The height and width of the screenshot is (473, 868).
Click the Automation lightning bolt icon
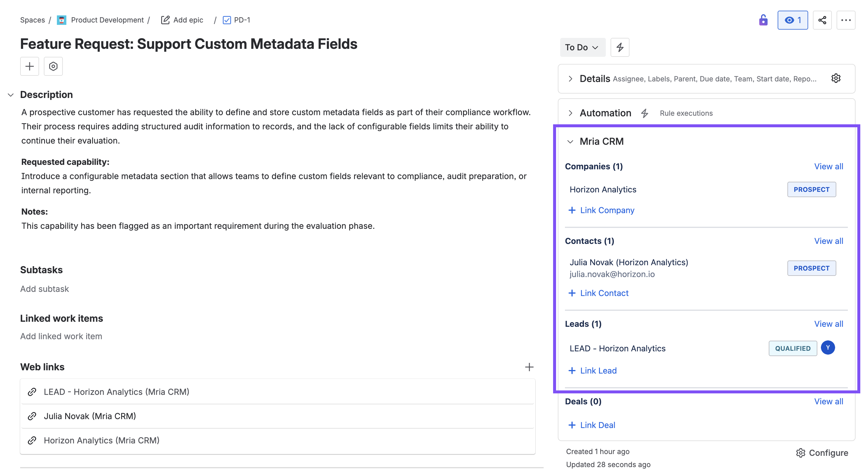[644, 113]
